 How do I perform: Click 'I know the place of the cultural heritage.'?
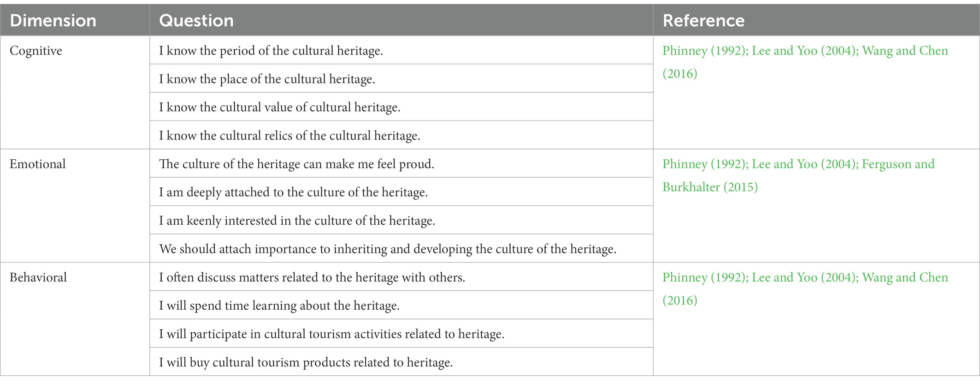click(267, 79)
